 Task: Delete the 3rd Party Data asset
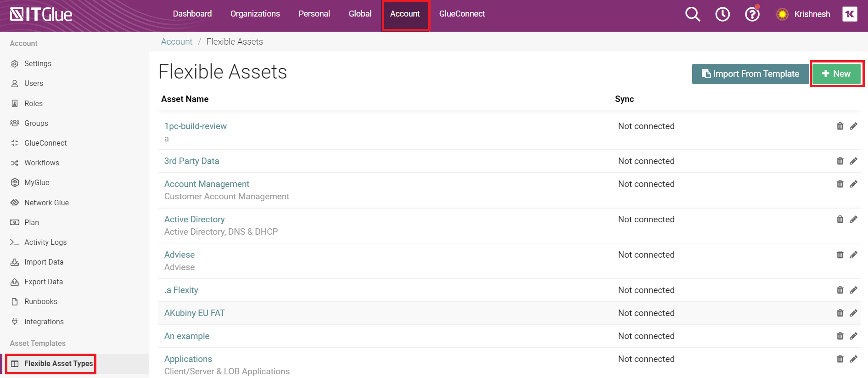[840, 161]
